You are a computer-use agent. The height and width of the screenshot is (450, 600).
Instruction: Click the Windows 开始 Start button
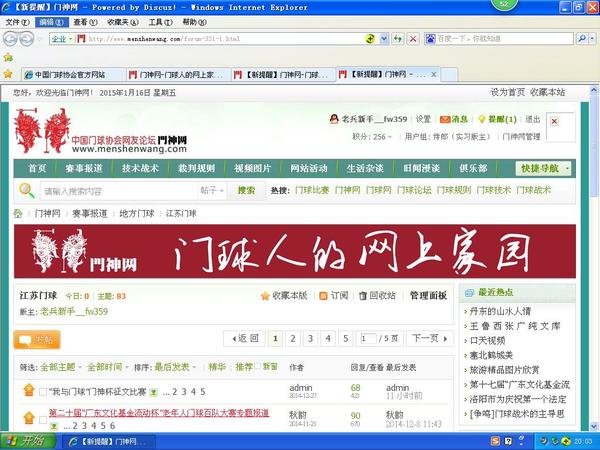tap(24, 441)
